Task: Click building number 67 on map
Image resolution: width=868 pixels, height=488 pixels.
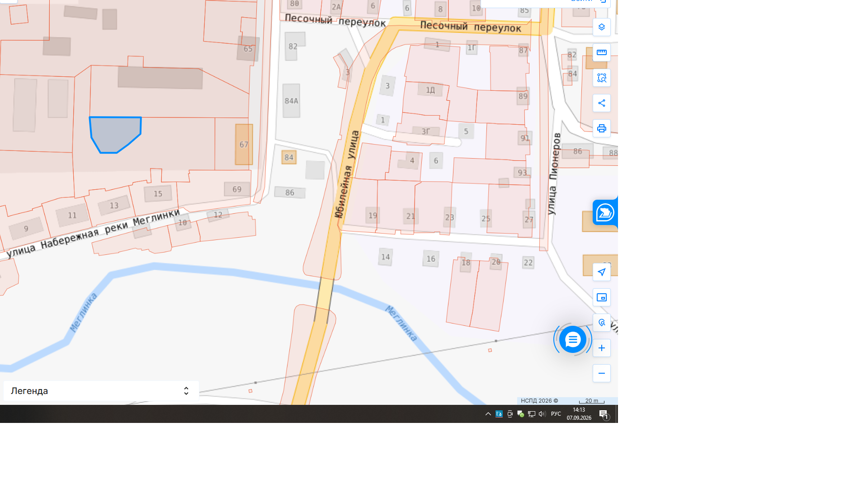Action: click(x=244, y=145)
